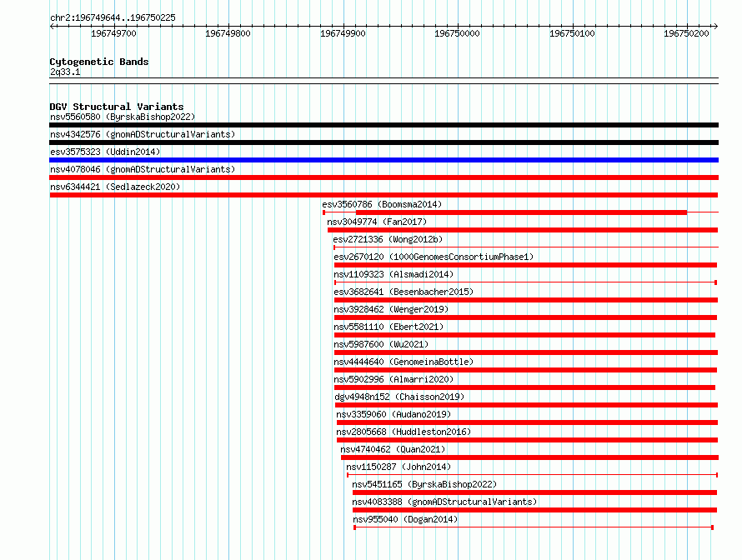Image resolution: width=742 pixels, height=560 pixels.
Task: Click the chr2:196749644..196750225 region label
Action: (x=113, y=17)
